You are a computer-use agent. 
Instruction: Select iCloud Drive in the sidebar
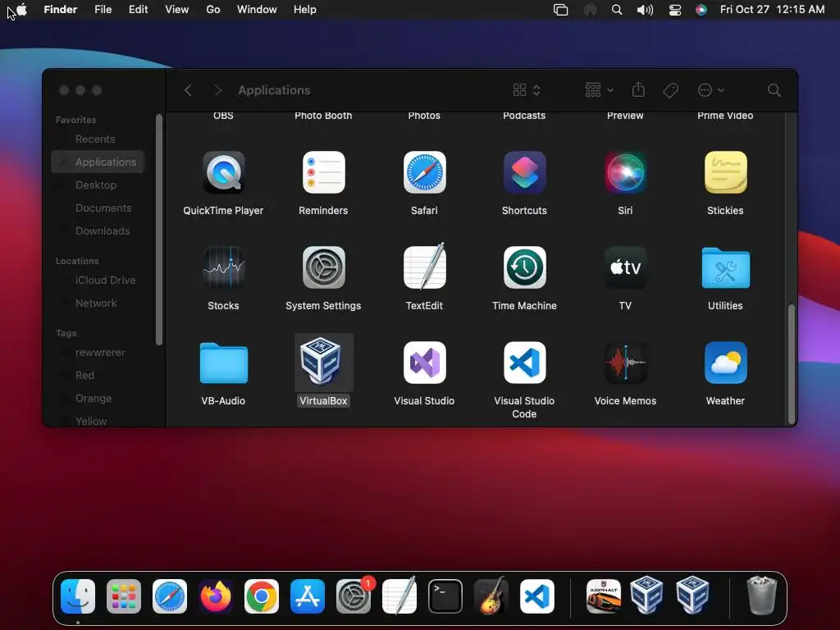click(x=98, y=281)
